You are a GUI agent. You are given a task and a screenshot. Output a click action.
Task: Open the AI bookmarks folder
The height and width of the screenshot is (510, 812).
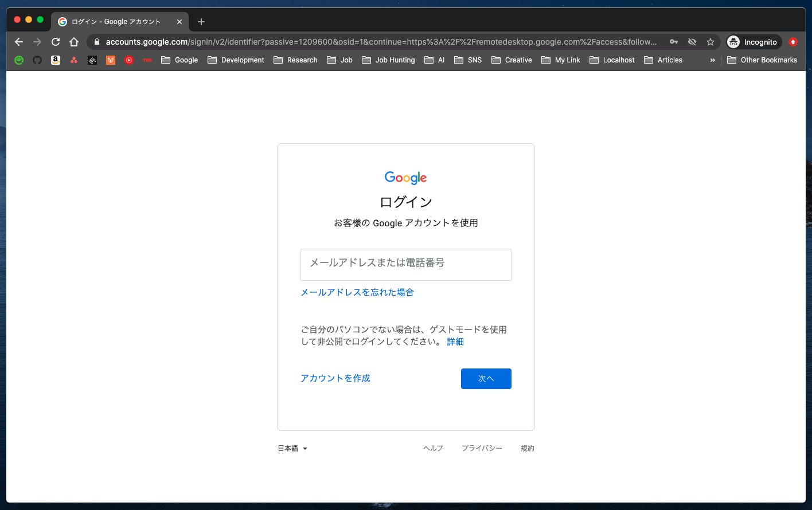tap(435, 60)
